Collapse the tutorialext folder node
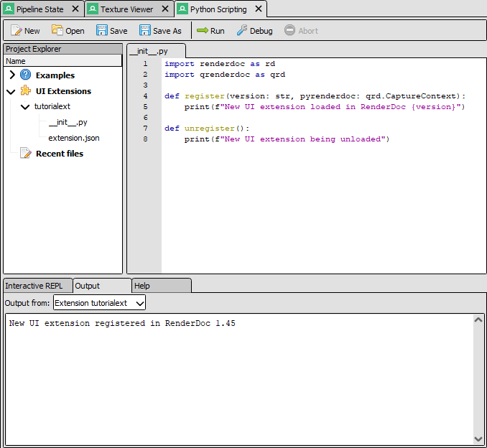The height and width of the screenshot is (448, 487). tap(25, 107)
